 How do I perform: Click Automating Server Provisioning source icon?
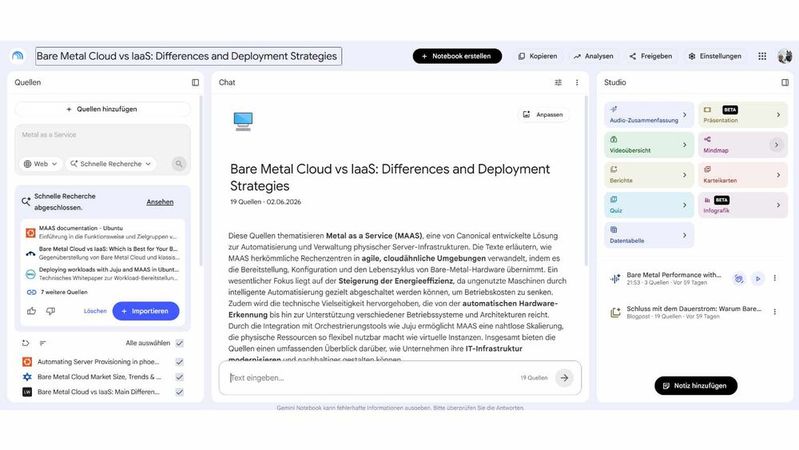click(27, 362)
